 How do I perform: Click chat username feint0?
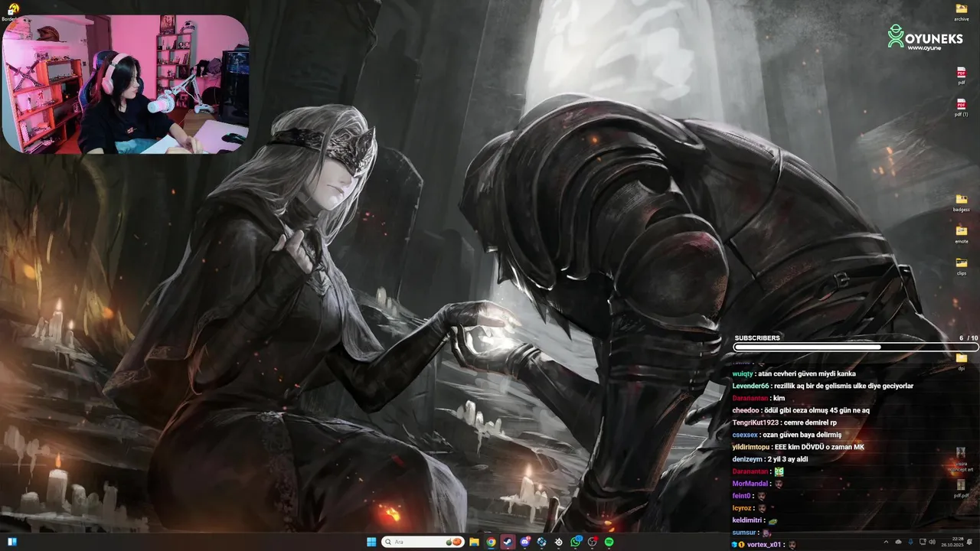742,496
